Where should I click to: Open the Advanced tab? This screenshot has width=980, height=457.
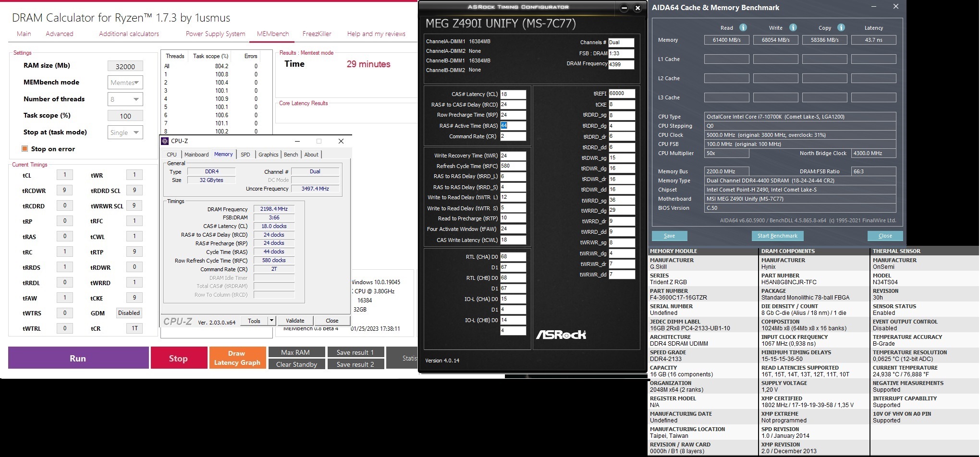pyautogui.click(x=60, y=34)
